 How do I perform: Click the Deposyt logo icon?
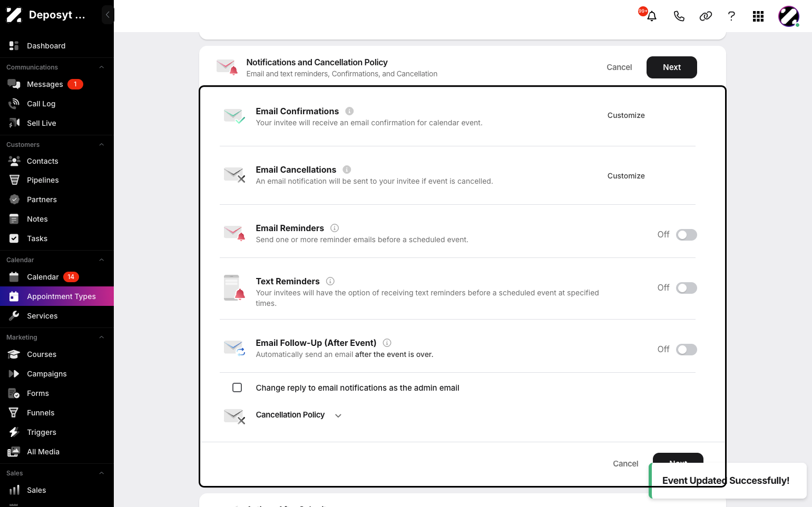tap(14, 15)
